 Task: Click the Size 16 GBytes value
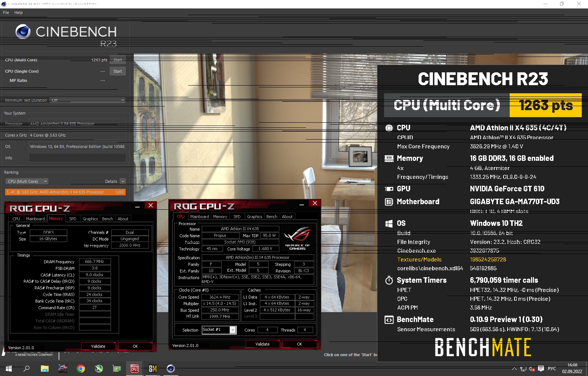pyautogui.click(x=48, y=239)
